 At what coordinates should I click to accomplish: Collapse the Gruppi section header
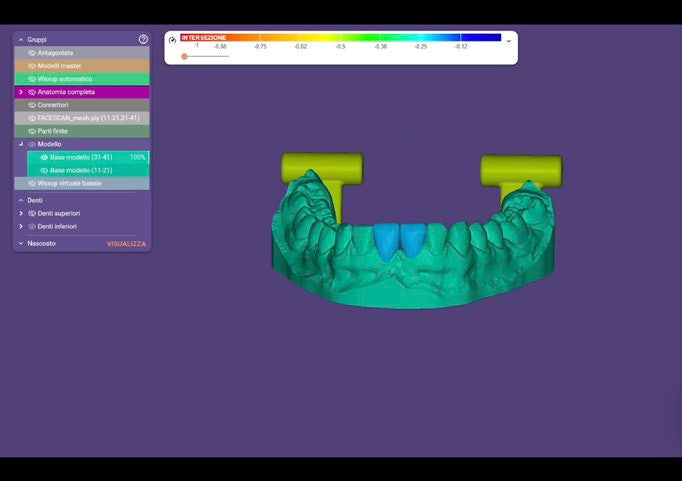click(x=21, y=39)
